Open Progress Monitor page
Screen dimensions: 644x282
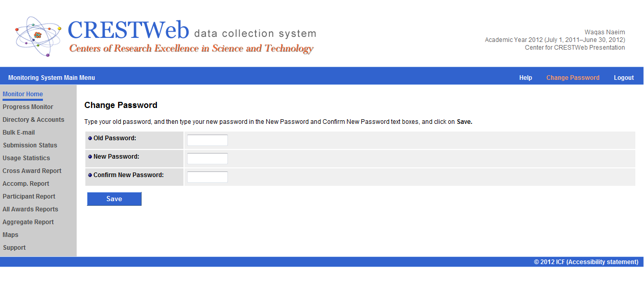click(28, 107)
